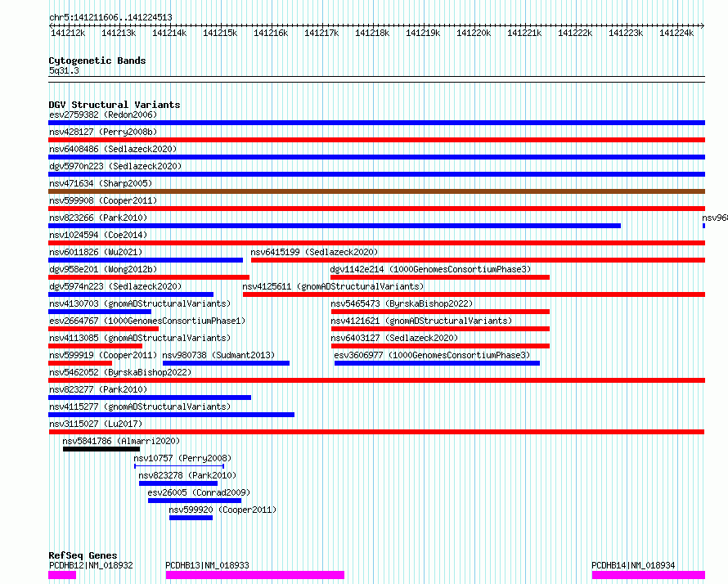Click the esv2759382 (Redon2006) variant label
Screen dimensions: 728x584
[103, 115]
